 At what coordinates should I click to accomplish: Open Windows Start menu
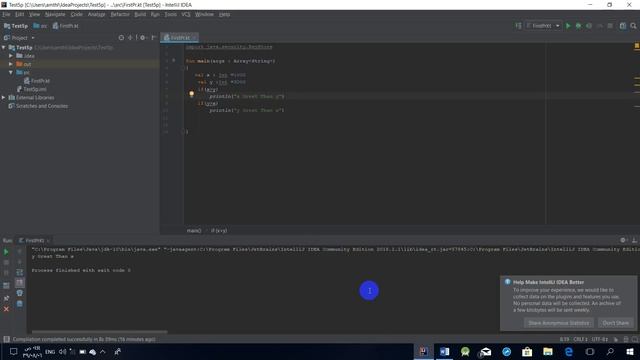[x=630, y=351]
